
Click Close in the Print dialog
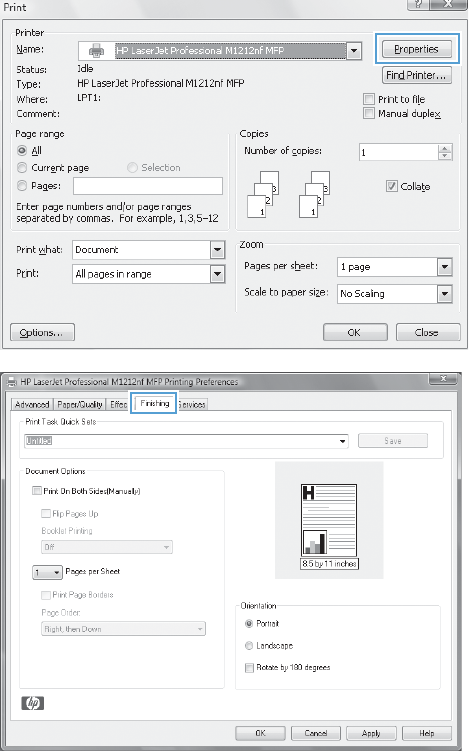pyautogui.click(x=428, y=332)
